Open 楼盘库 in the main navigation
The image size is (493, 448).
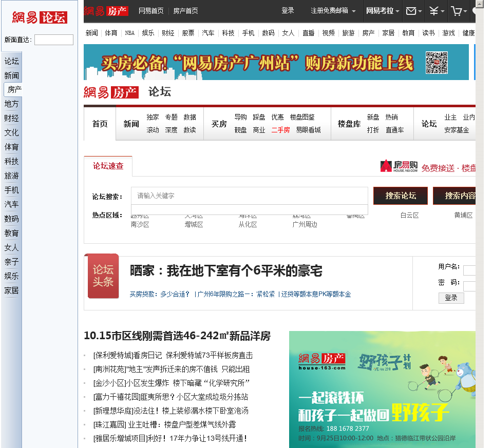click(349, 124)
